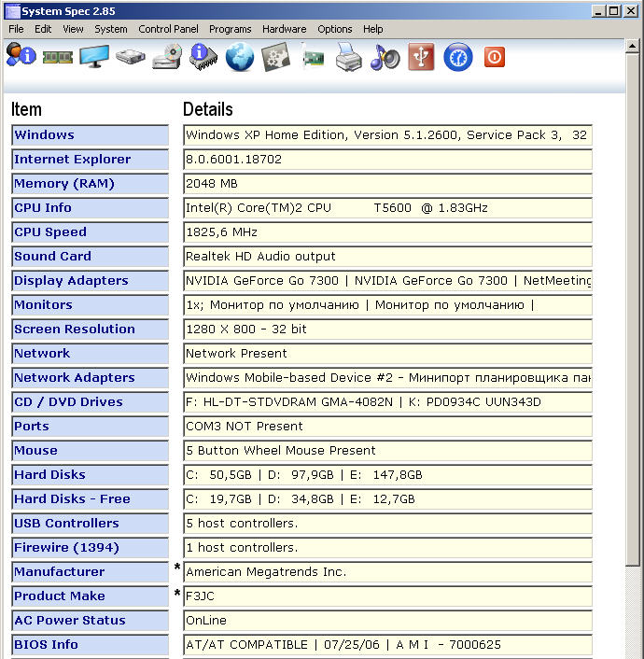
Task: Click the CPU Info details field
Action: point(387,208)
